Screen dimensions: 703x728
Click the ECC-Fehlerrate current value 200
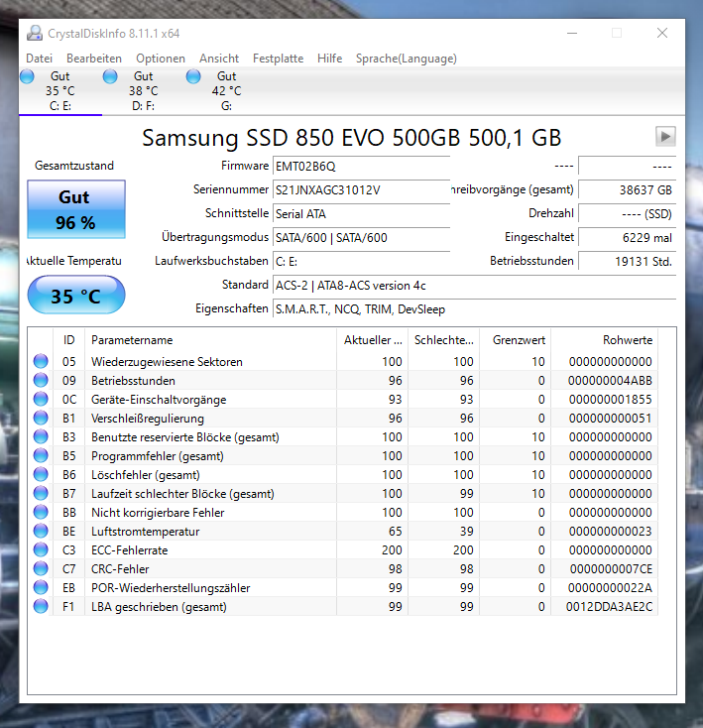pos(392,550)
